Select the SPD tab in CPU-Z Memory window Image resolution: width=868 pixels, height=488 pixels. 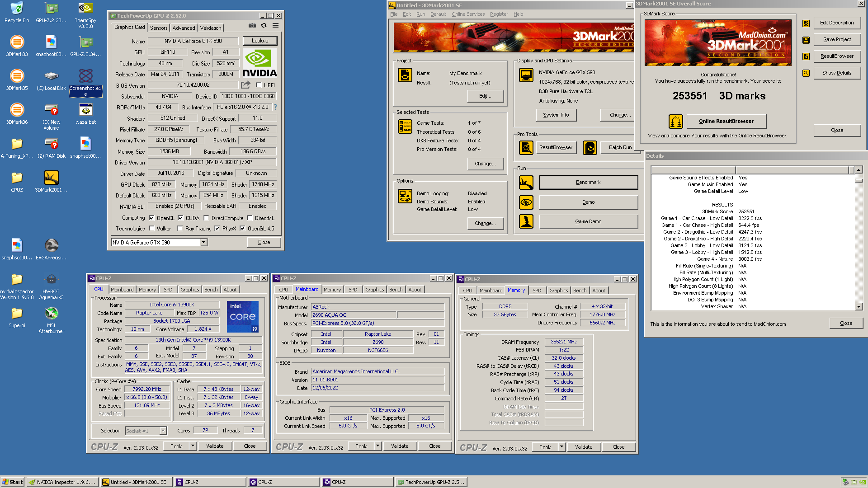[537, 291]
